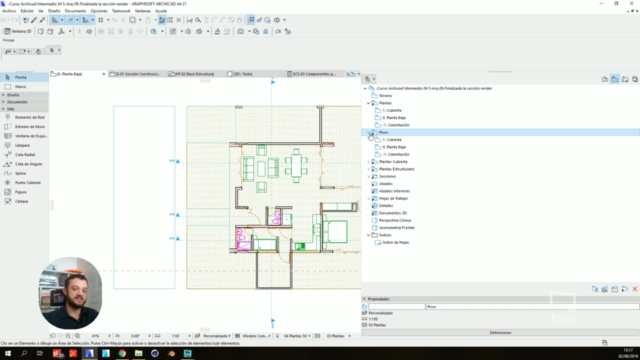Collapse the Índices folder

click(369, 236)
